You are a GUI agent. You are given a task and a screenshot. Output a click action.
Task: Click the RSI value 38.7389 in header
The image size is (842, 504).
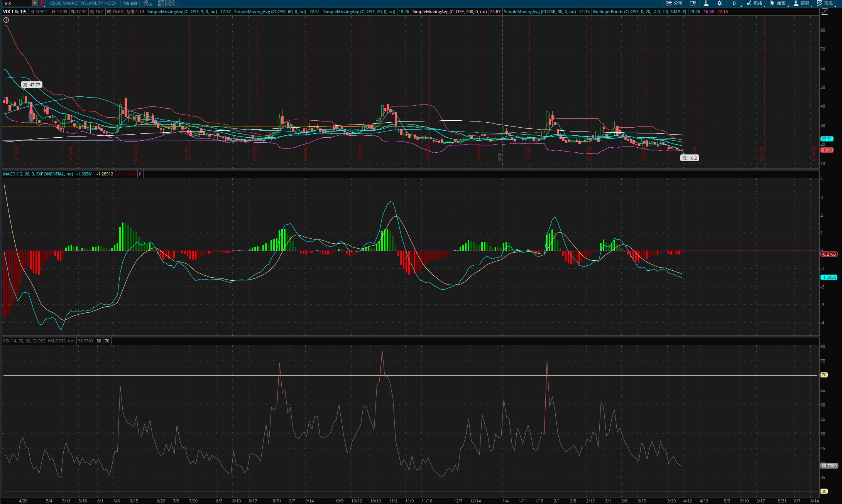(86, 341)
